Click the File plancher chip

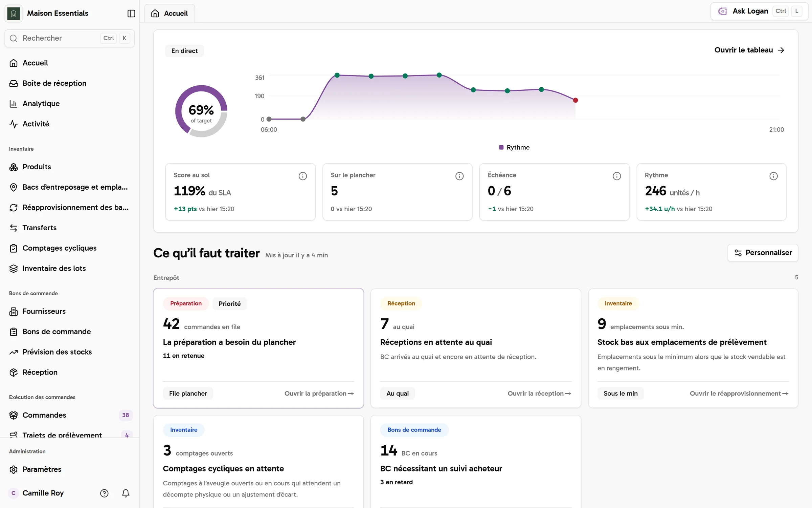point(188,394)
